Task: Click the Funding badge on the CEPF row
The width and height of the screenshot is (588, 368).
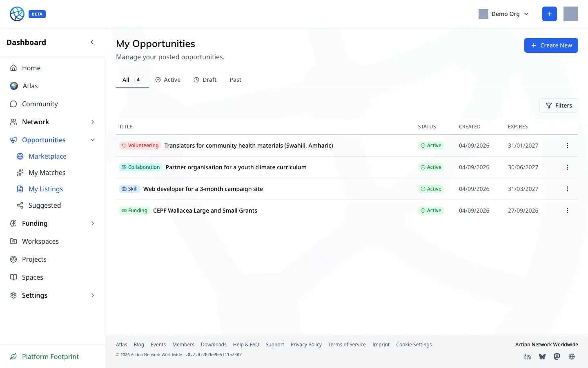Action: click(134, 211)
